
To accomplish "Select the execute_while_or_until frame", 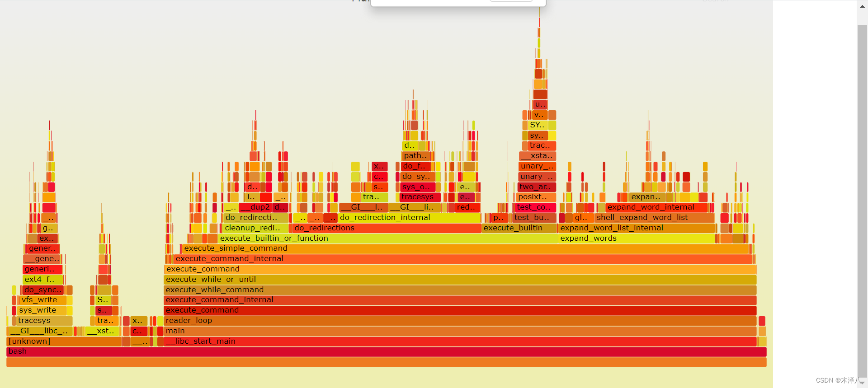I will (460, 279).
